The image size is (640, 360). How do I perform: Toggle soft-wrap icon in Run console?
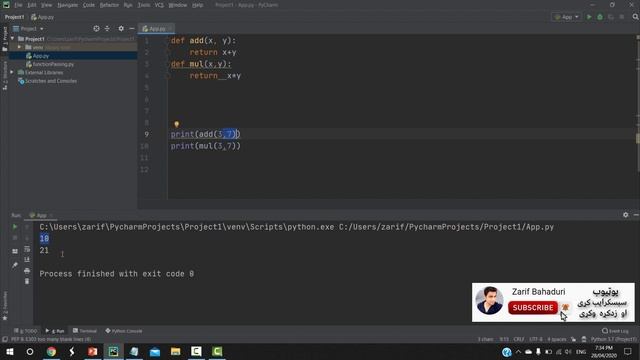coord(27,249)
